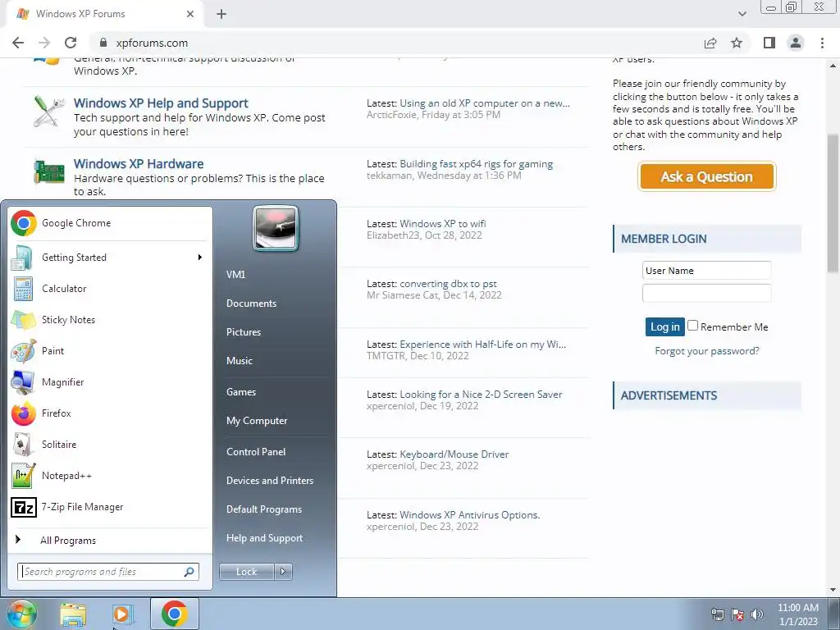
Task: Click the share page icon in address bar
Action: tap(710, 43)
